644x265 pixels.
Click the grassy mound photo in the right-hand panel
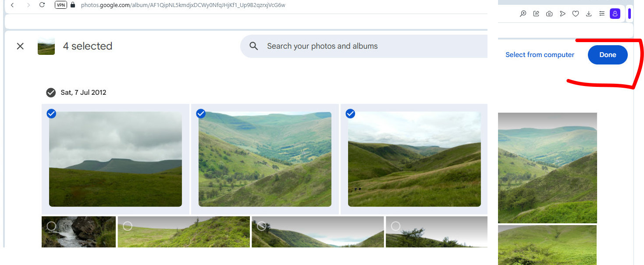point(548,245)
